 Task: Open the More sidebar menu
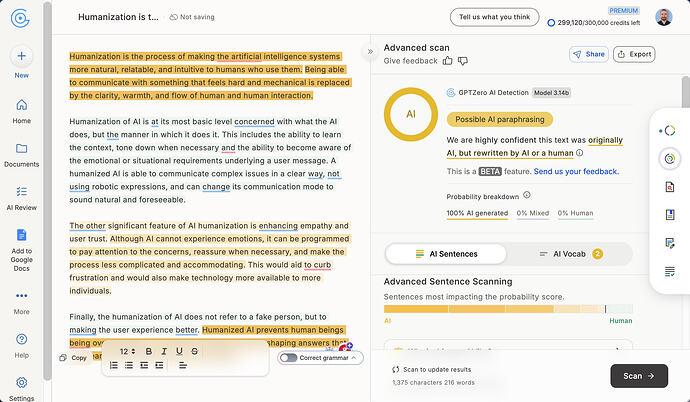click(22, 303)
